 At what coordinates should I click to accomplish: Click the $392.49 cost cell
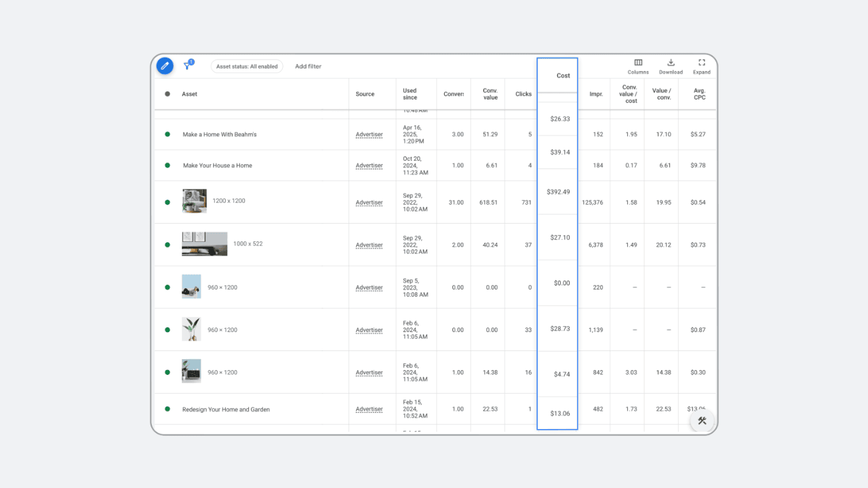point(558,192)
